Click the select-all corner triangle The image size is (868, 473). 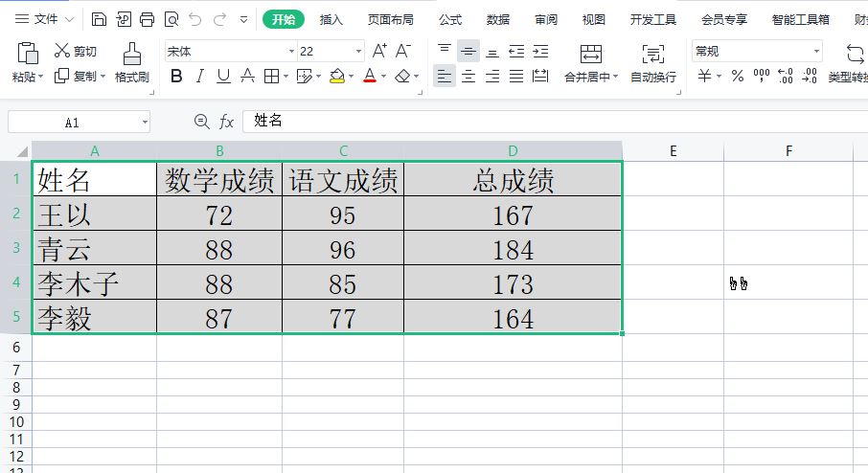(x=22, y=151)
